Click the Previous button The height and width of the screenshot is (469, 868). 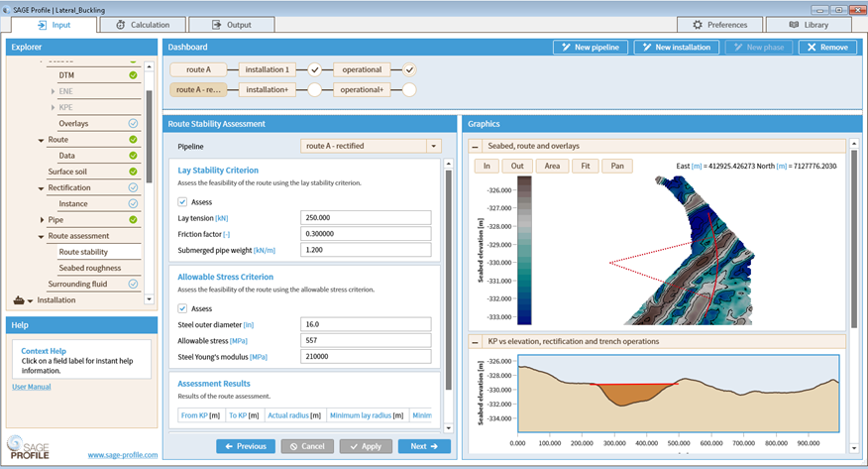coord(245,446)
